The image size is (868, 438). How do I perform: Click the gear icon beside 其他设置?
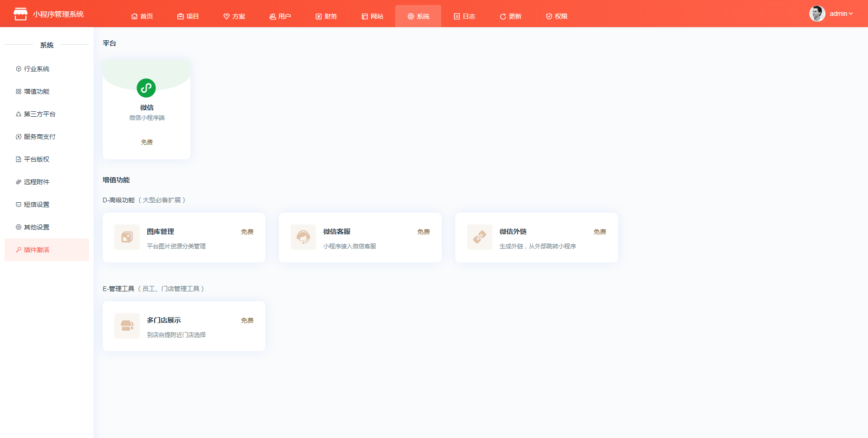tap(19, 227)
